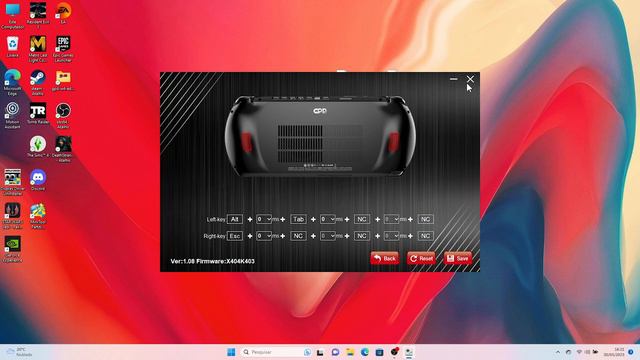The height and width of the screenshot is (360, 640).
Task: Open Epic Games Launcher desktop shortcut
Action: coord(63,49)
